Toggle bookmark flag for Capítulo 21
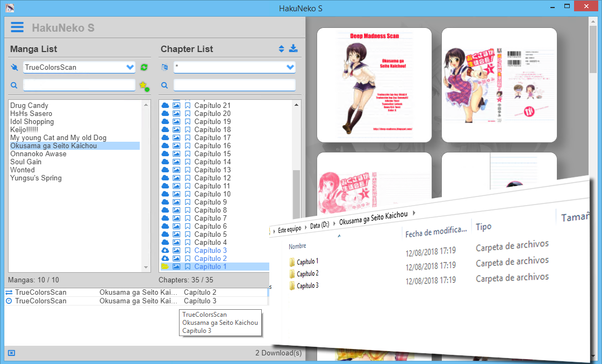Screen dimensions: 602x364 tap(188, 105)
